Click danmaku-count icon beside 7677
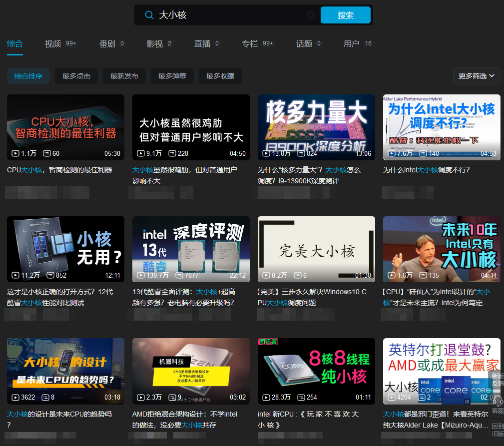 (179, 275)
